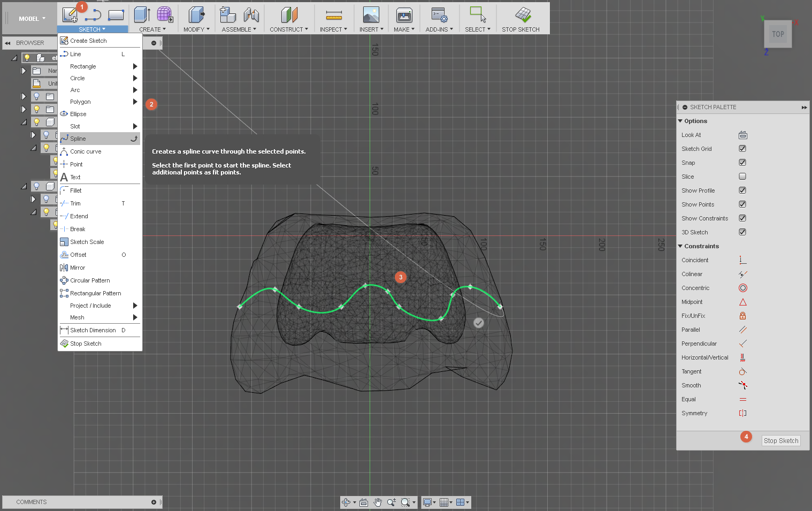Choose Trim from Sketch menu

click(x=99, y=203)
